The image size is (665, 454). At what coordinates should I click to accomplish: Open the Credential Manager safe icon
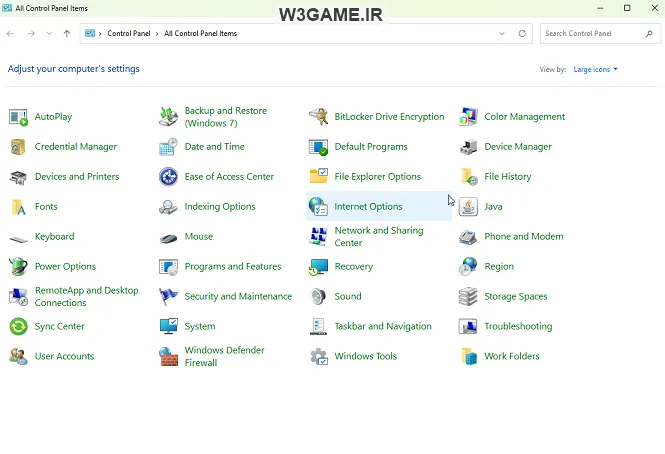[x=18, y=147]
